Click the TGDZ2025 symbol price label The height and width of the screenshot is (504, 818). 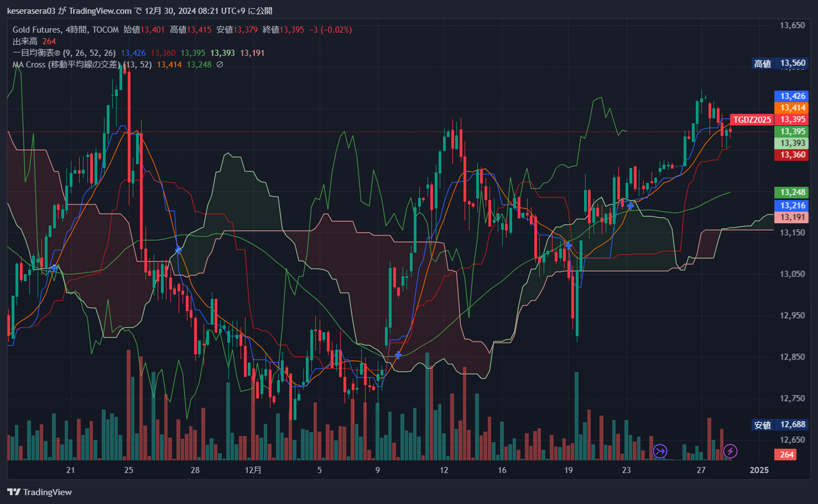click(x=752, y=119)
